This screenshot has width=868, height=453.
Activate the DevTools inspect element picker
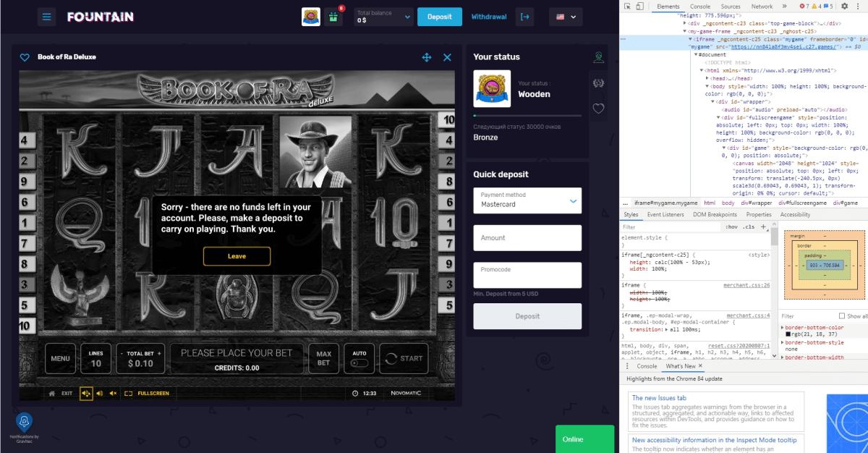[x=628, y=7]
